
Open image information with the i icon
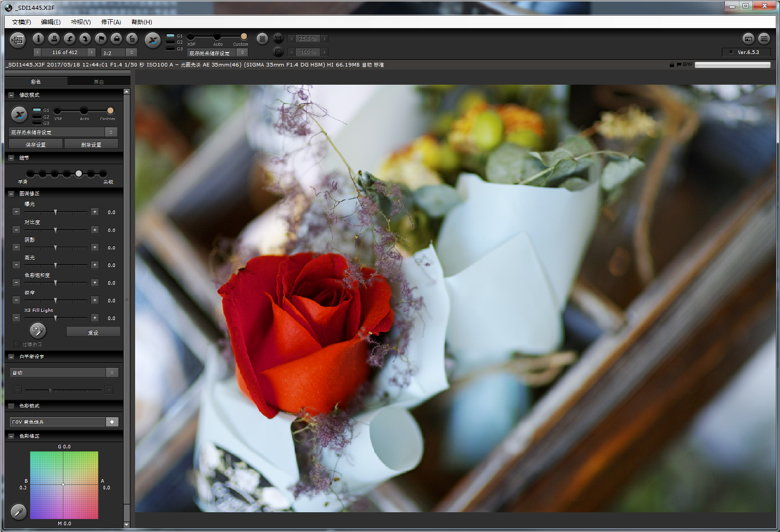[x=38, y=38]
